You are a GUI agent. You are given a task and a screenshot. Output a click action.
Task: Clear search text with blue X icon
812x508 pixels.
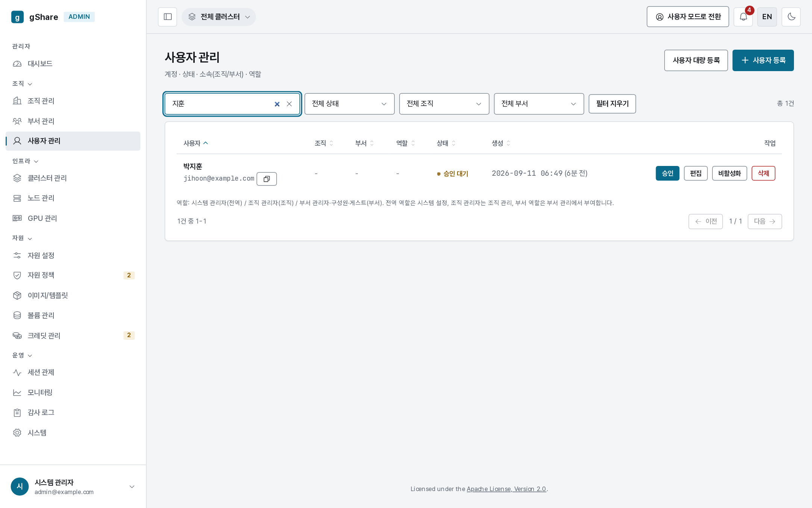point(277,104)
